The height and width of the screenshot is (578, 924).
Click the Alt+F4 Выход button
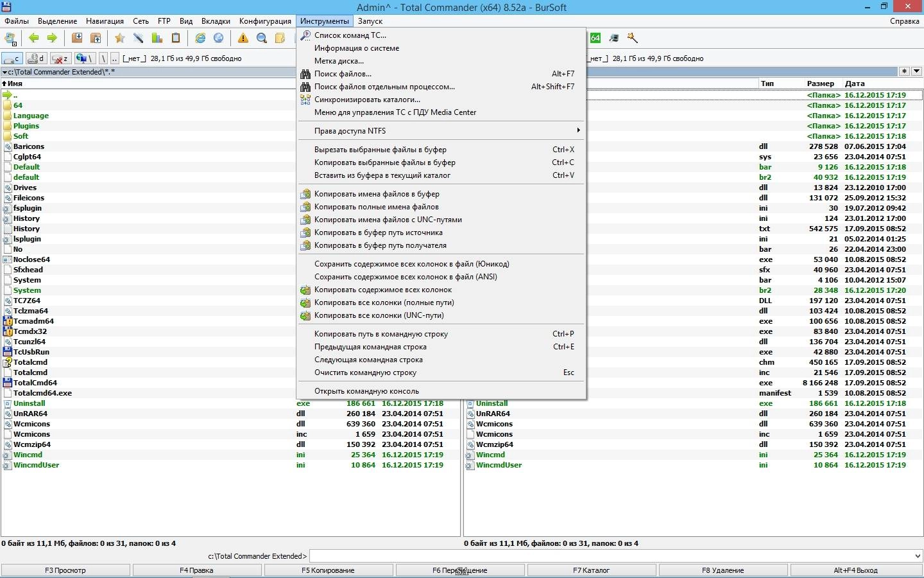(x=856, y=570)
